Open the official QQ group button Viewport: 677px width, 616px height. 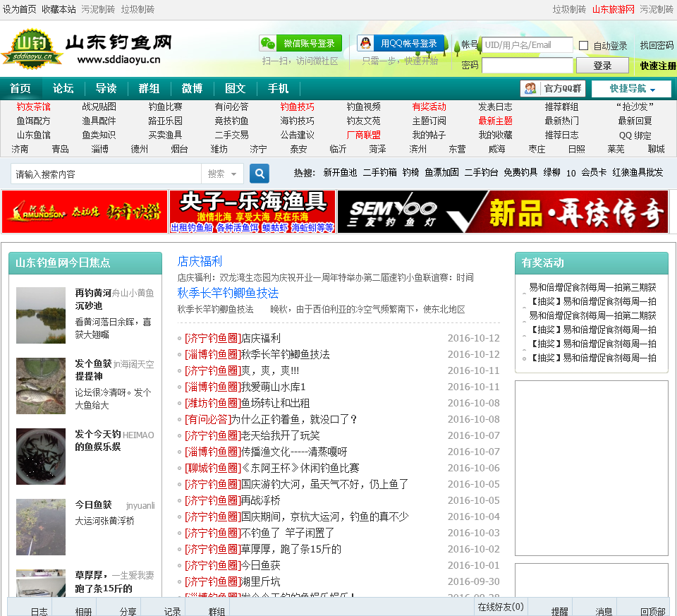tap(553, 88)
